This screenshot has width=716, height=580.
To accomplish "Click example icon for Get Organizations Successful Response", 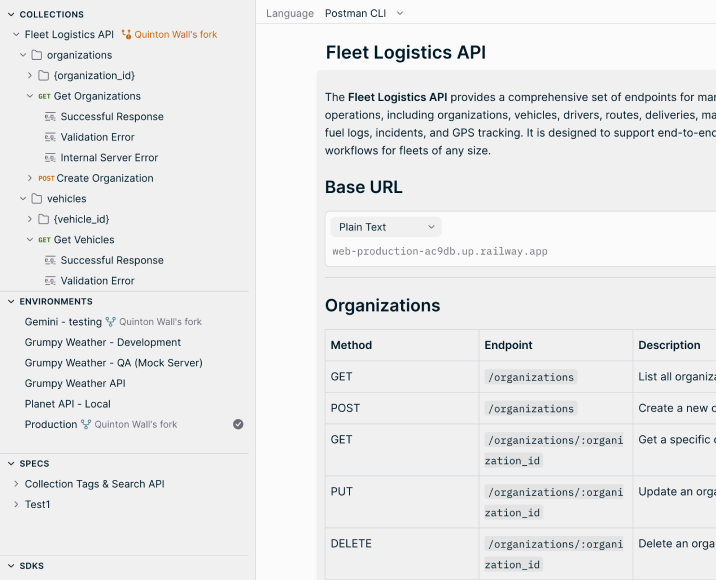I will point(50,117).
